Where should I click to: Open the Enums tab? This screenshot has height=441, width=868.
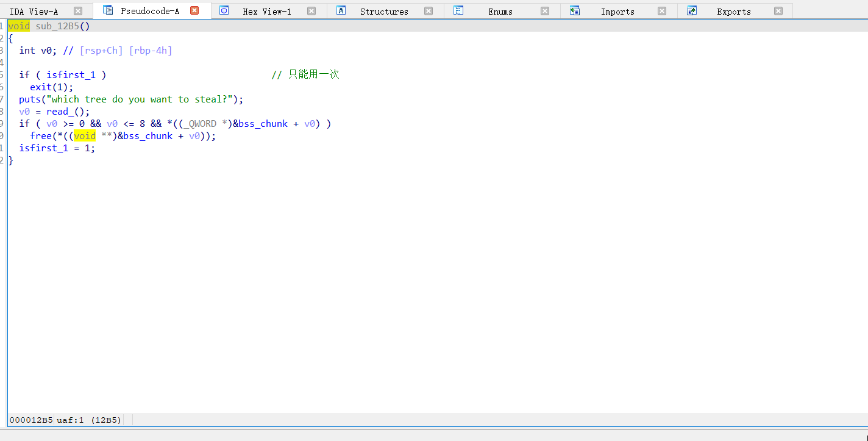(x=500, y=12)
